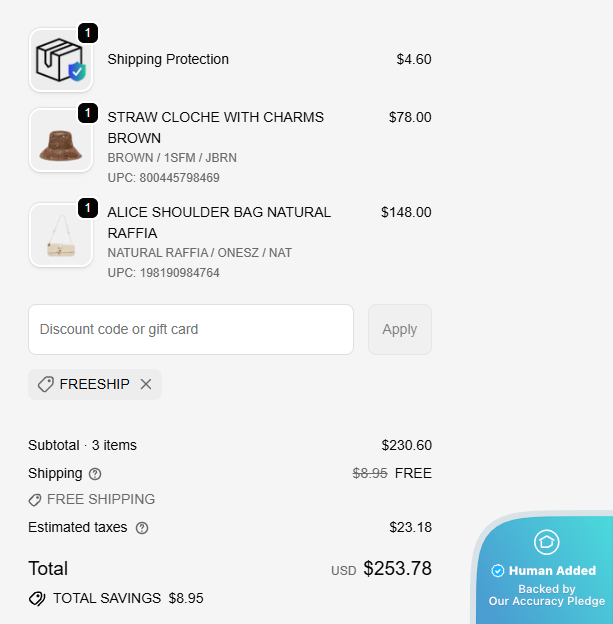
Task: Click the quantity badge on Shipping Protection
Action: pos(88,33)
